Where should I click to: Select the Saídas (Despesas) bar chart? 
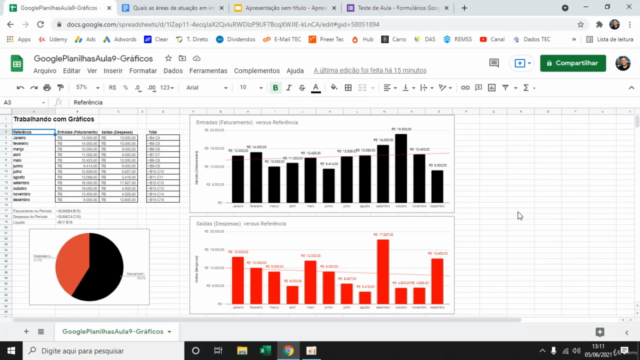point(322,265)
